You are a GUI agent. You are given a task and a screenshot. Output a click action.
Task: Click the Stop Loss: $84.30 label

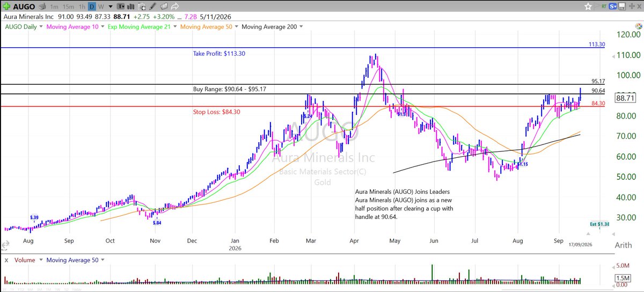pos(216,112)
